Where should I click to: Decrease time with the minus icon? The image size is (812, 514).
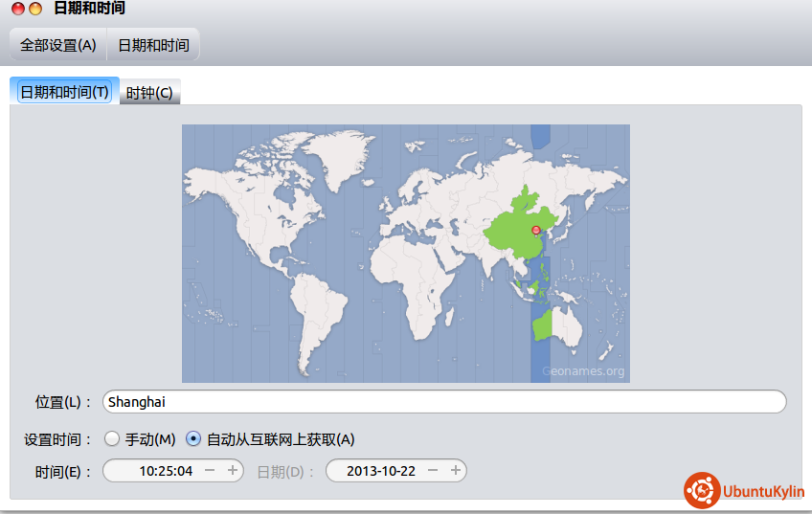point(209,471)
